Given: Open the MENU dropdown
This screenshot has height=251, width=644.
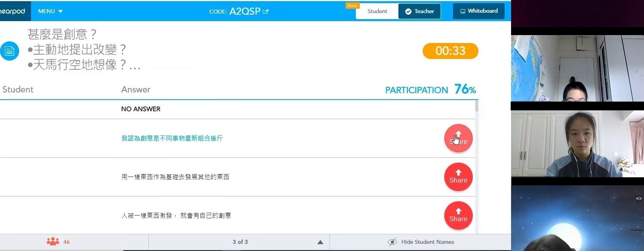Looking at the screenshot, I should click(x=50, y=11).
